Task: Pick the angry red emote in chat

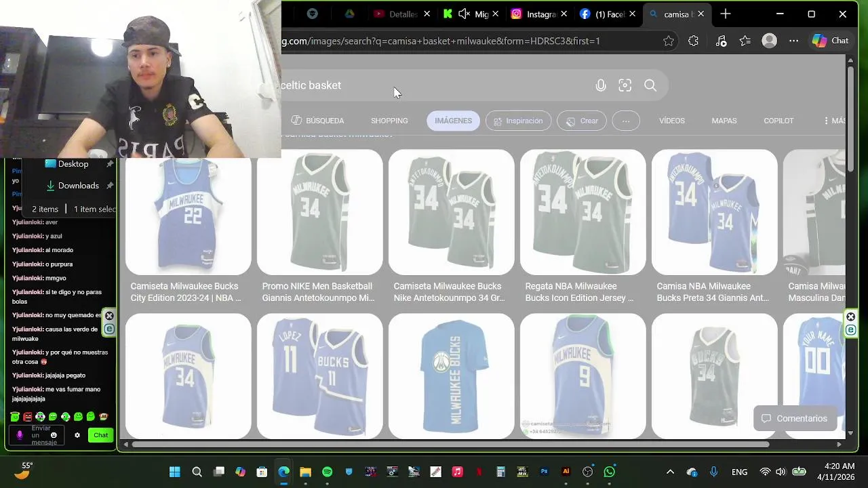Action: tap(28, 417)
